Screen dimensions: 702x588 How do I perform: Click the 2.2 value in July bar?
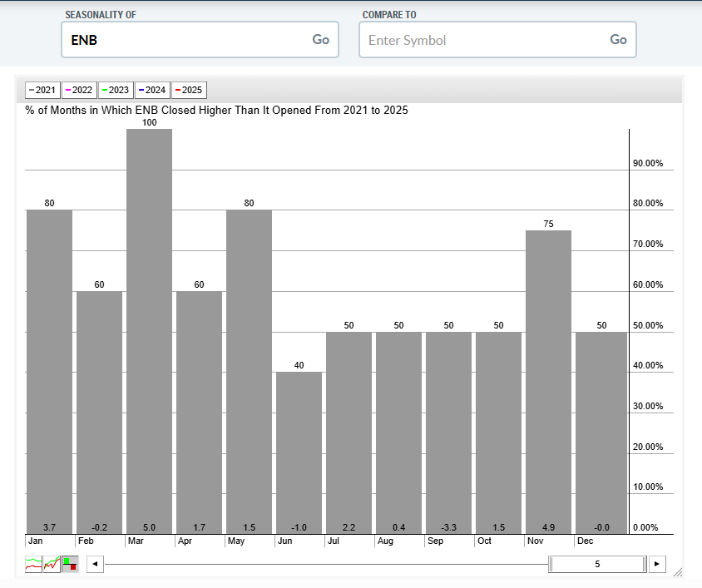click(x=349, y=527)
